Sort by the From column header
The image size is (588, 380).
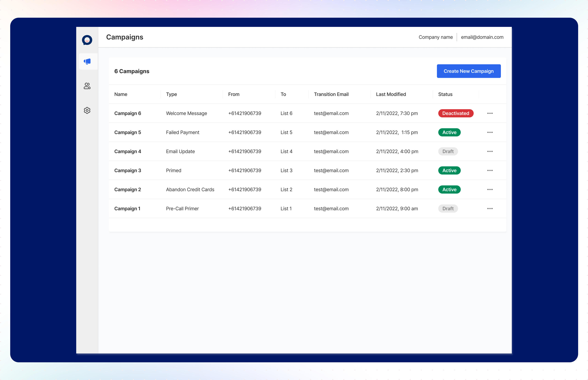coord(234,94)
